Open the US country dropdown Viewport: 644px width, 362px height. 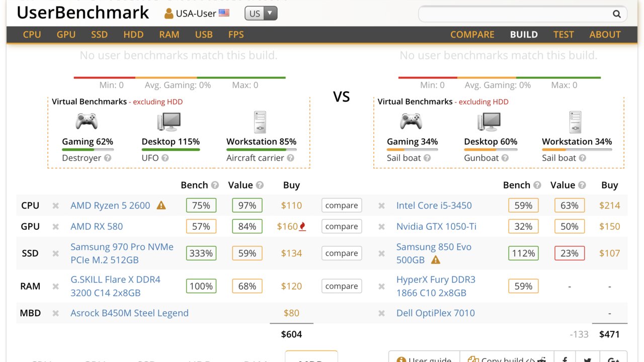coord(261,14)
